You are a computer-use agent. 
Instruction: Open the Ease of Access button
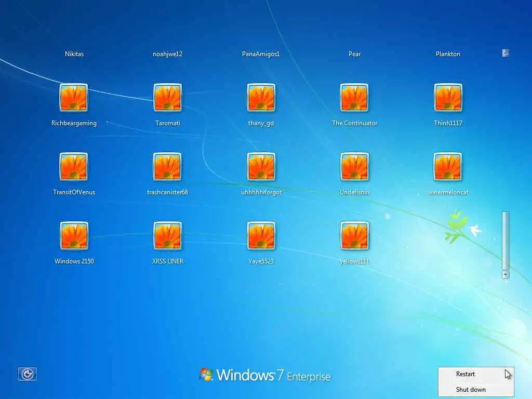pos(28,374)
